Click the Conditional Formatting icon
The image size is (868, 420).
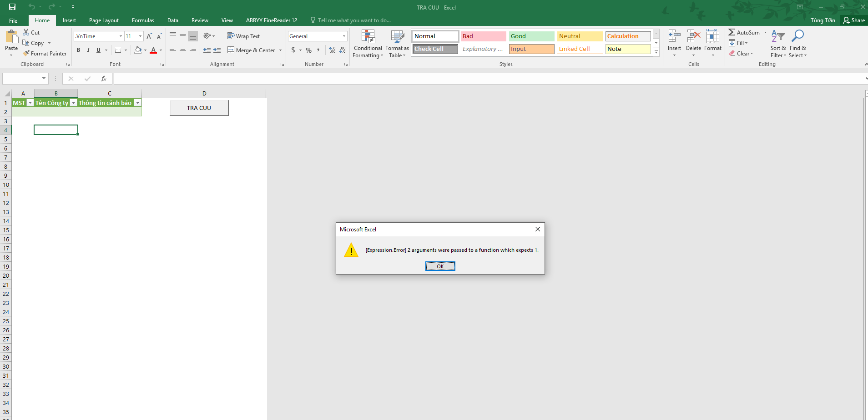click(x=368, y=37)
